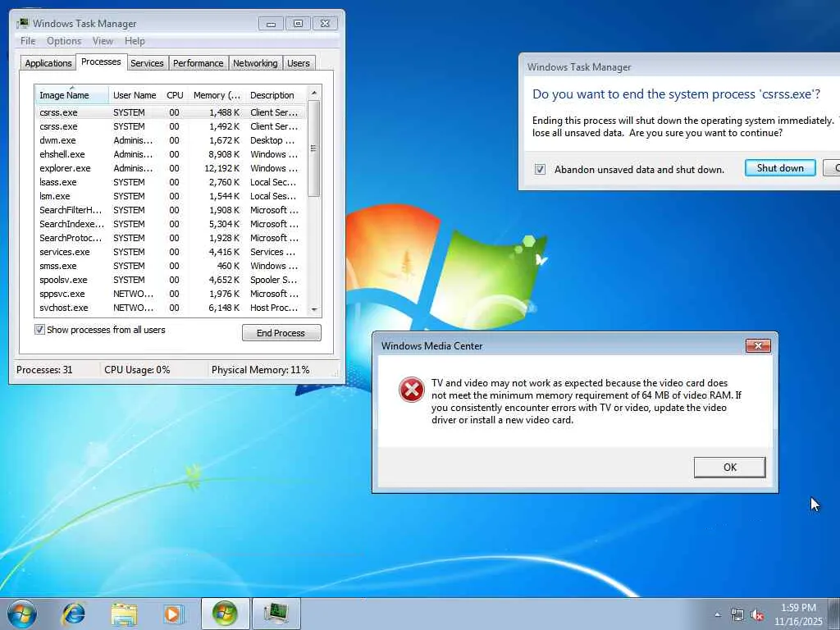This screenshot has width=840, height=630.
Task: Maximize the Task Manager window
Action: click(x=298, y=24)
